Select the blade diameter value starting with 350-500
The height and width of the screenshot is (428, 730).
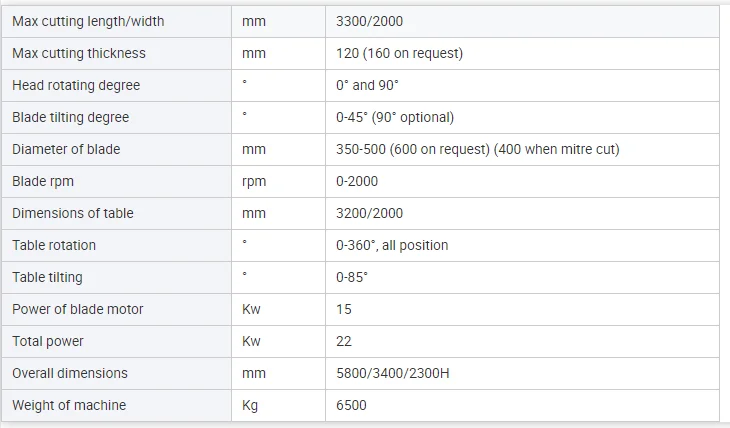(x=478, y=149)
